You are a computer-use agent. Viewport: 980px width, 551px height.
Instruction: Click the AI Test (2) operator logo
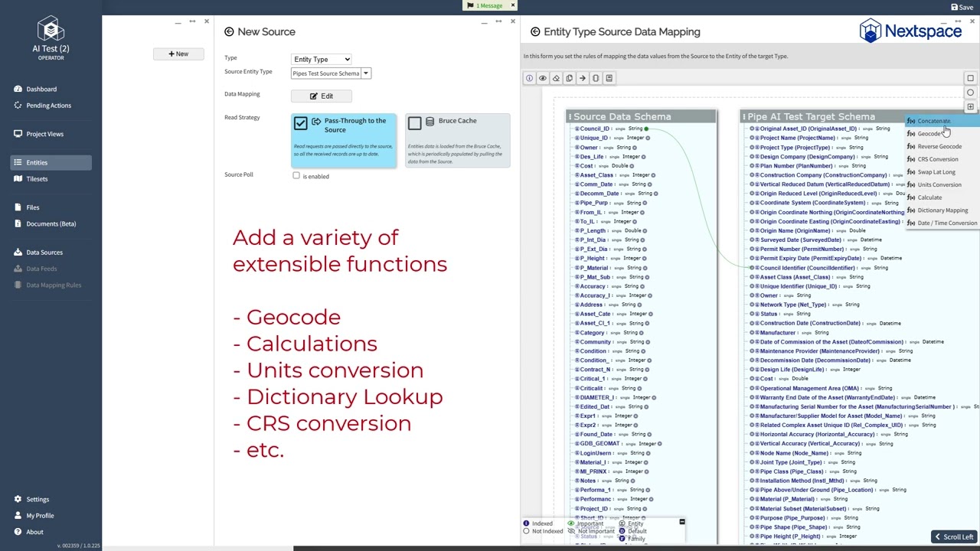tap(51, 31)
